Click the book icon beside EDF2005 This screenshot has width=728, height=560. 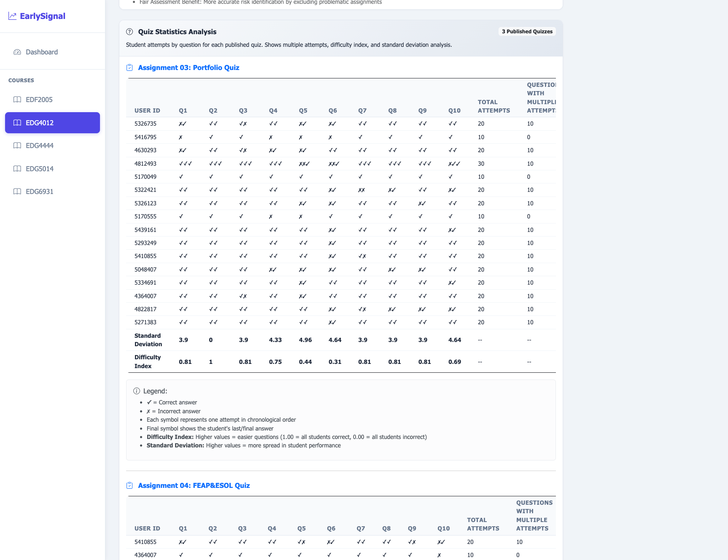click(x=17, y=100)
